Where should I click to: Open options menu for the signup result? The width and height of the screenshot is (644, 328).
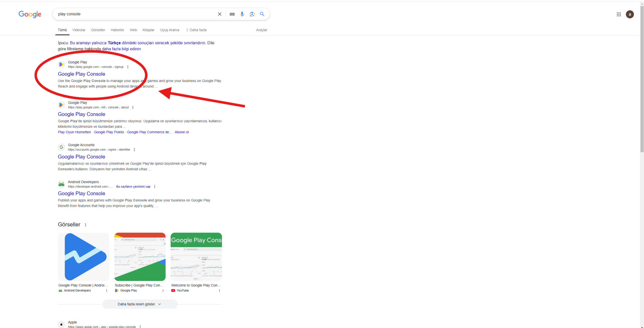coord(128,67)
